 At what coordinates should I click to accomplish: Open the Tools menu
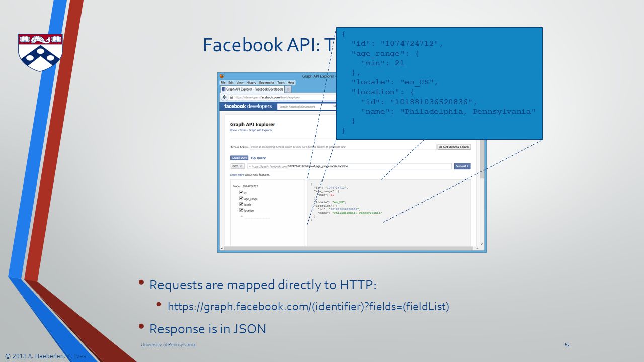281,83
